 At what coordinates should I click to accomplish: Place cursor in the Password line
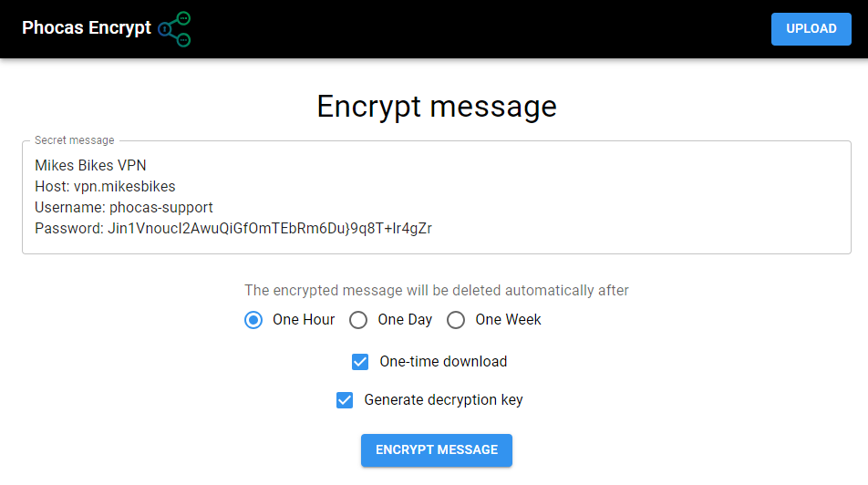tap(233, 228)
